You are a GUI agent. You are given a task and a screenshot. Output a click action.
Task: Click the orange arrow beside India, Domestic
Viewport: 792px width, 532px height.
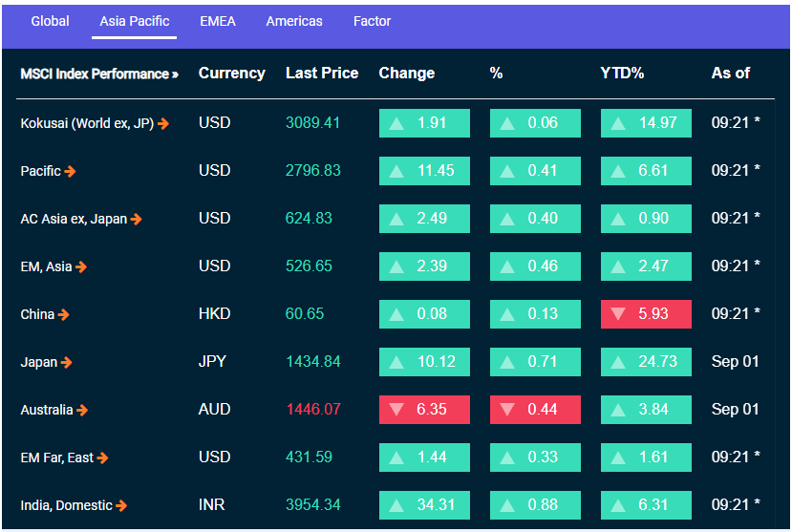pos(122,505)
